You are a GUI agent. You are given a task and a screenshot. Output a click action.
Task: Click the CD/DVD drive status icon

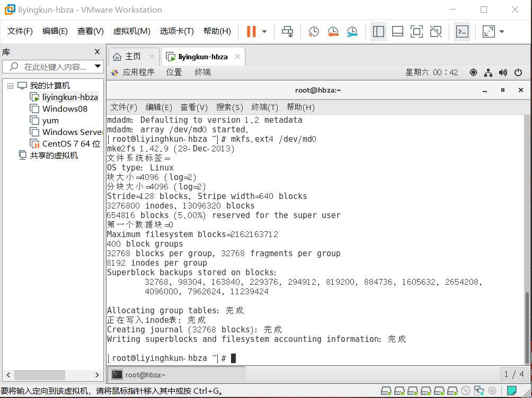(x=465, y=391)
